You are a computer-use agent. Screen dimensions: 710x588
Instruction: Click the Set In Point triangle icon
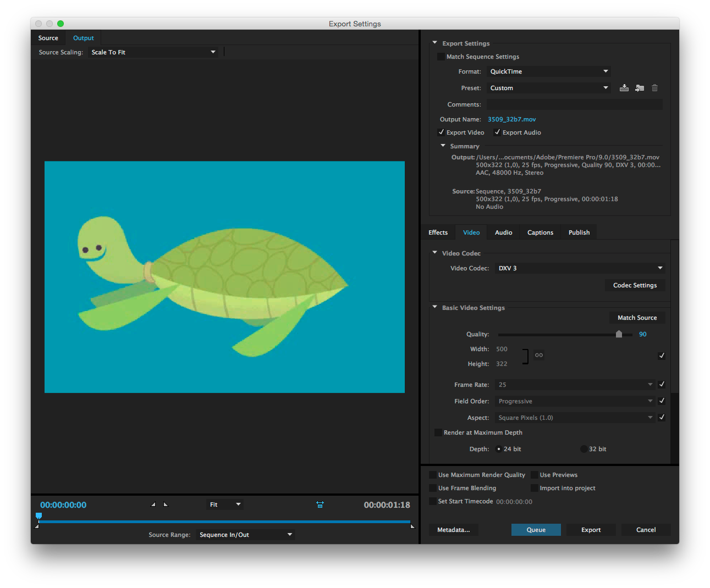pyautogui.click(x=153, y=504)
